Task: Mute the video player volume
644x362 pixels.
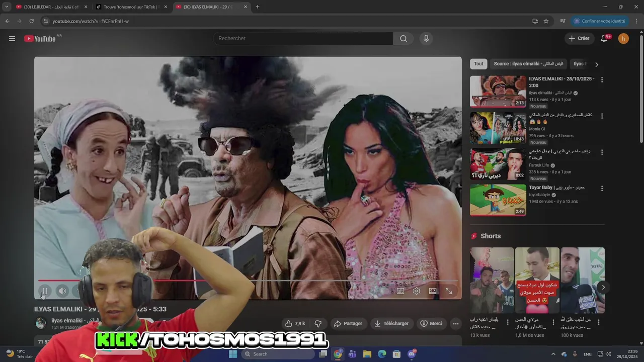Action: pyautogui.click(x=62, y=291)
